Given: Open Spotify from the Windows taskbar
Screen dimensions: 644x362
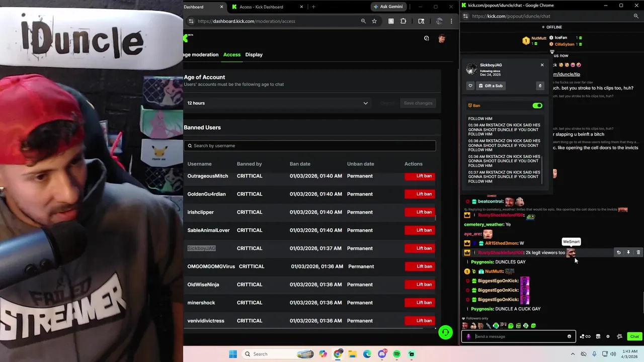Looking at the screenshot, I should pos(397,354).
